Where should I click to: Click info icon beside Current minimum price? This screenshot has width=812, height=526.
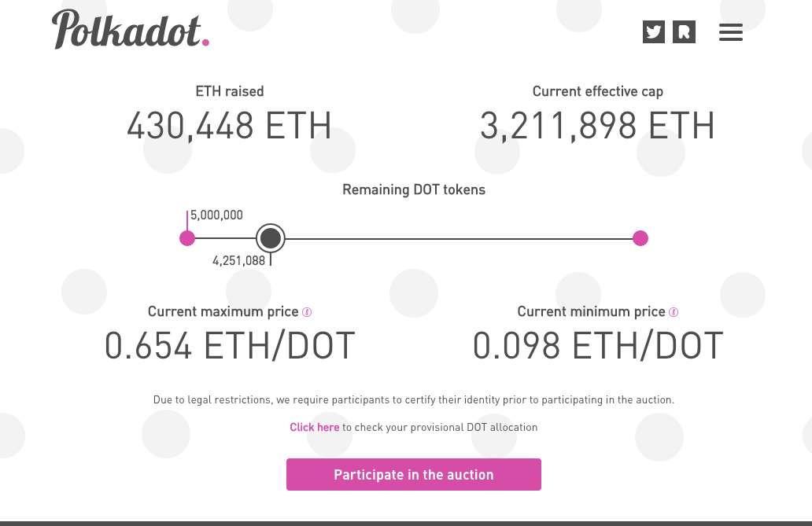tap(674, 312)
